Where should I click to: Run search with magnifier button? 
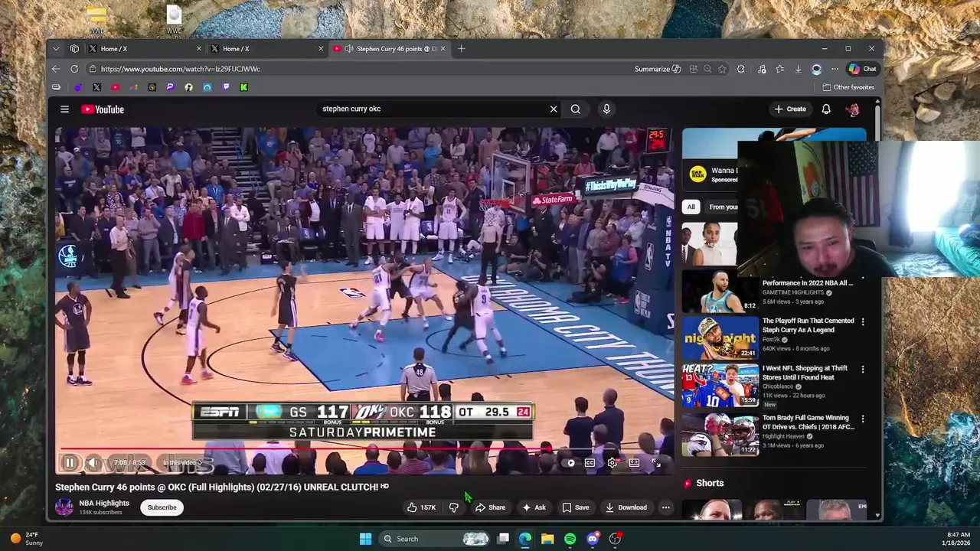576,109
